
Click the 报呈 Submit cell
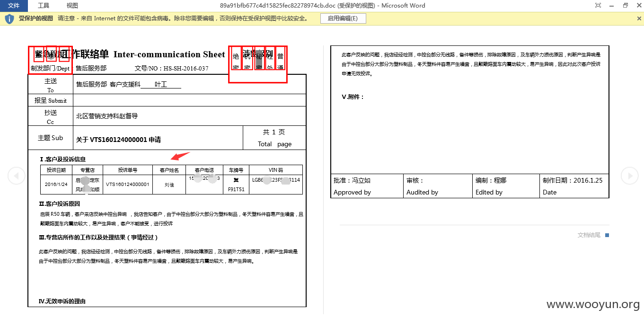51,100
